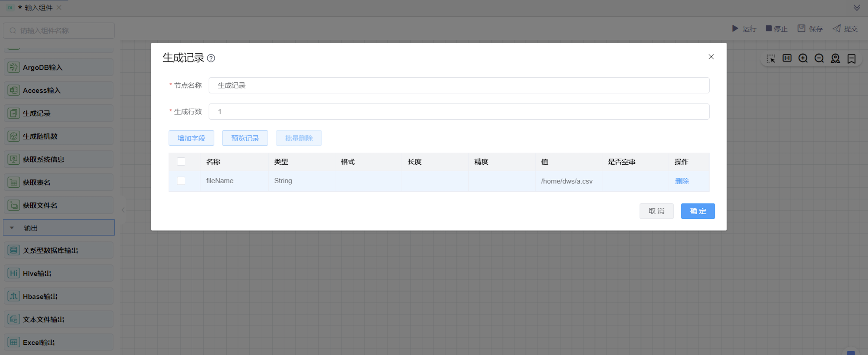Click the zoom in canvas icon
Viewport: 868px width, 355px height.
(803, 58)
